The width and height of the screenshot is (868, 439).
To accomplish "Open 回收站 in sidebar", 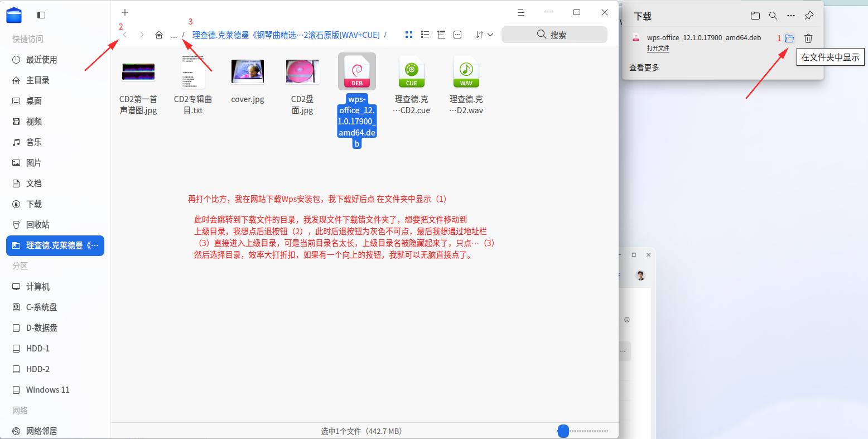I will [55, 225].
